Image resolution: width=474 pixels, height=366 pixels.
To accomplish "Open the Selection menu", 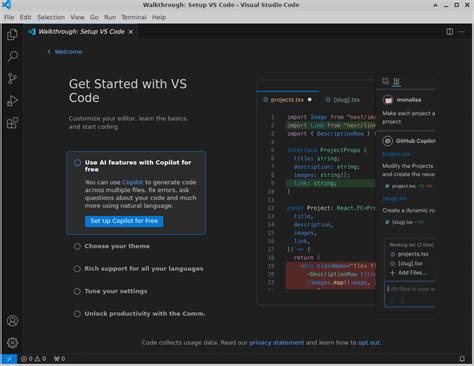I will (51, 17).
